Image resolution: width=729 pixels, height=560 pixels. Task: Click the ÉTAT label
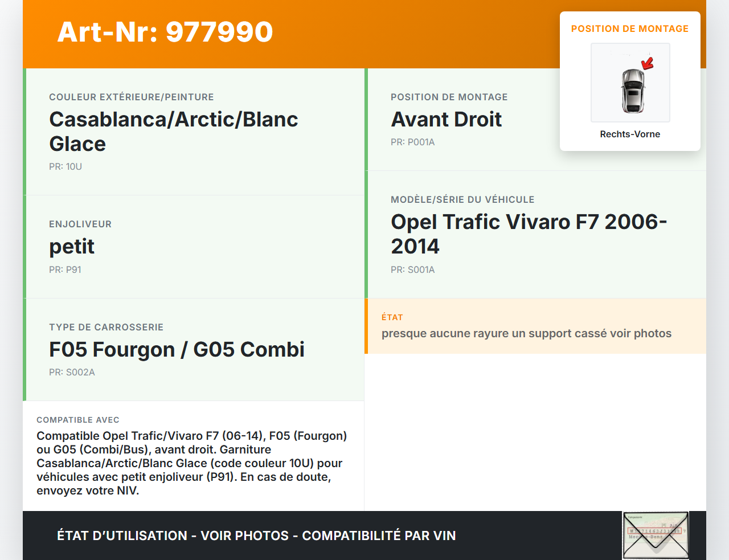click(x=392, y=317)
